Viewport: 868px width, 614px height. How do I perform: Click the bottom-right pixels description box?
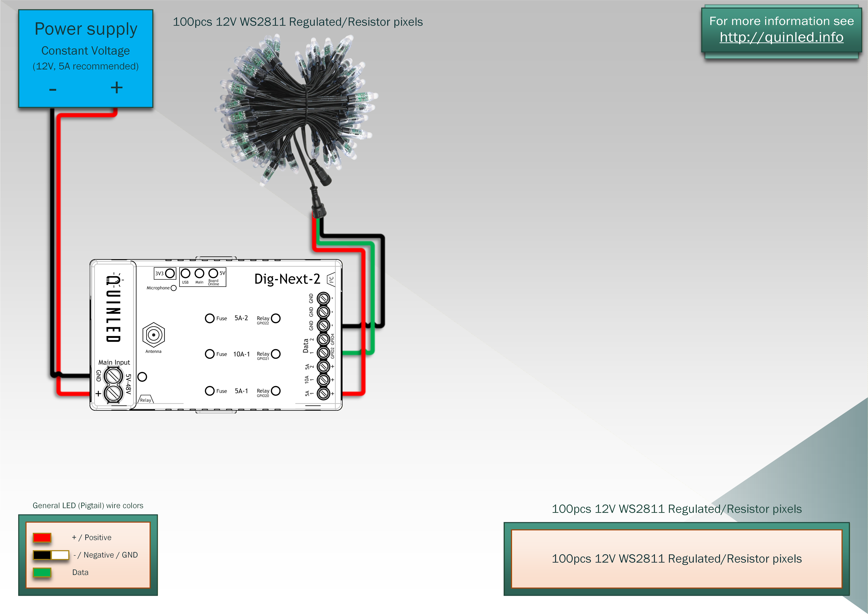(x=676, y=558)
